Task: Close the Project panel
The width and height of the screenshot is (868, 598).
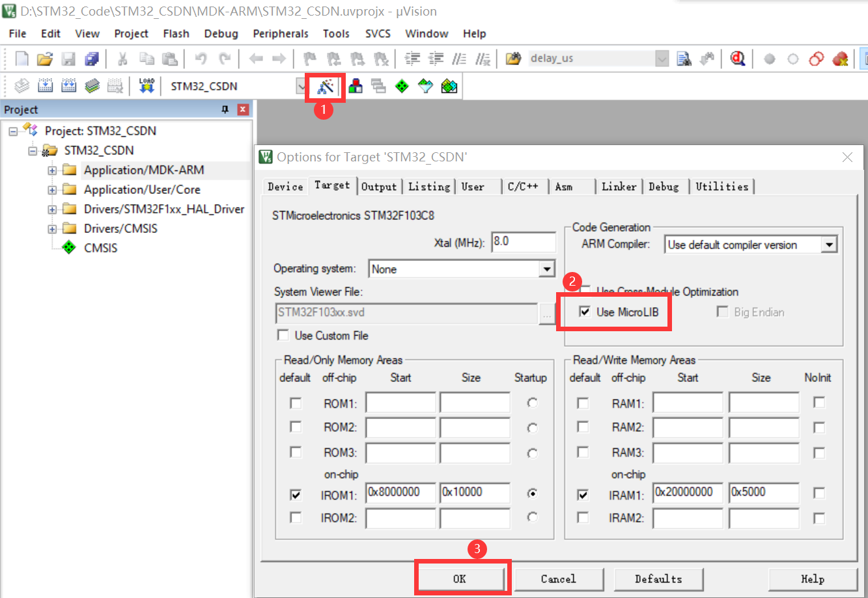Action: 243,109
